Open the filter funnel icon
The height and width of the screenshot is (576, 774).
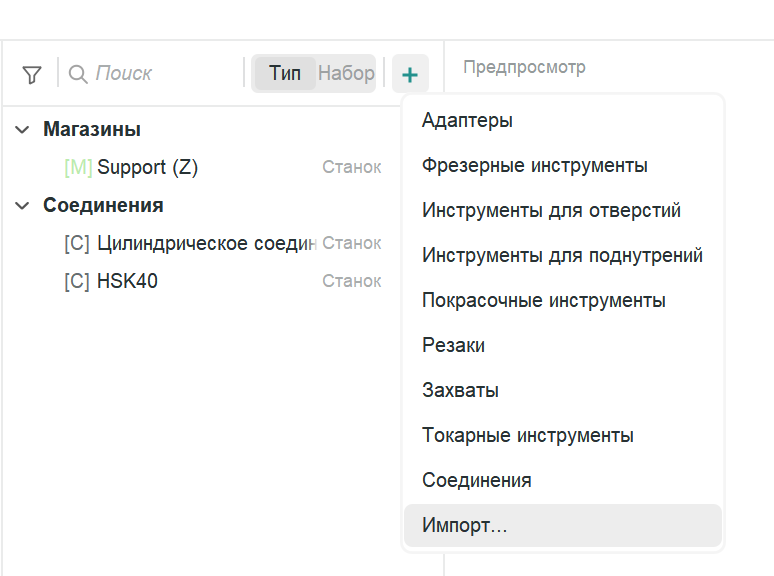point(32,75)
